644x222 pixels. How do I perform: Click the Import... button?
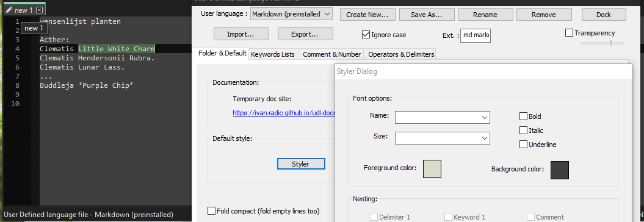click(241, 34)
